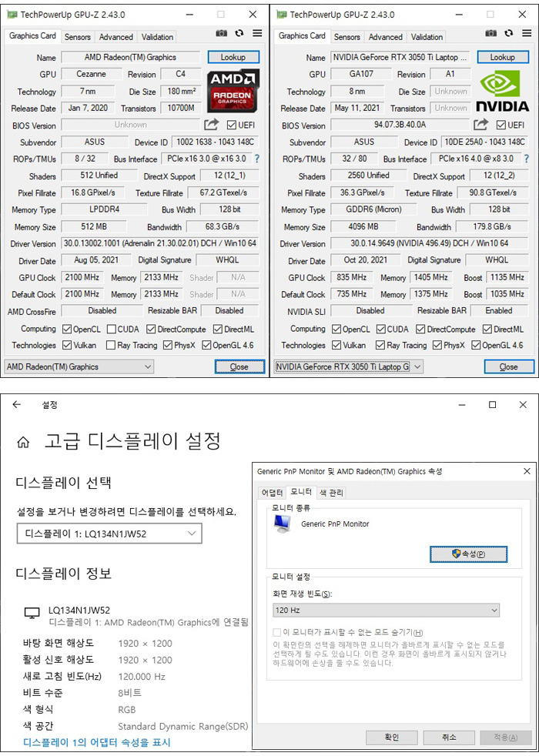The image size is (539, 756).
Task: Click the back arrow in Settings window
Action: point(17,404)
